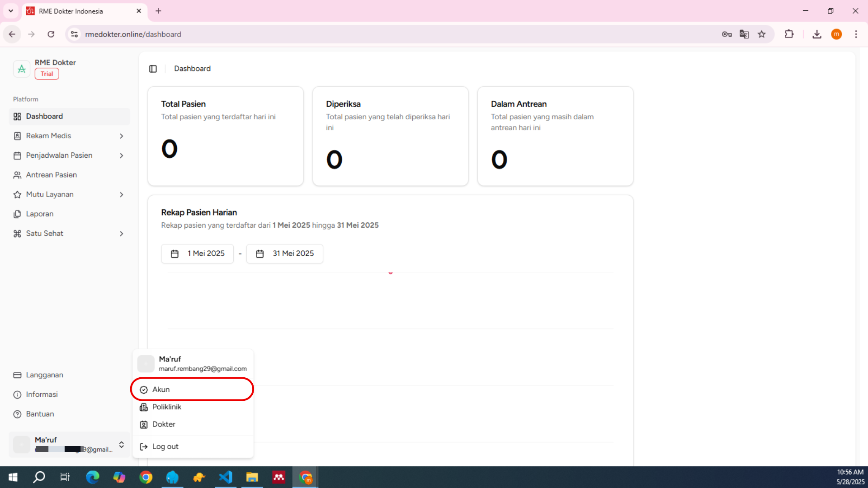Expand the Mutu Layanan submenu
The height and width of the screenshot is (488, 868).
click(x=121, y=195)
